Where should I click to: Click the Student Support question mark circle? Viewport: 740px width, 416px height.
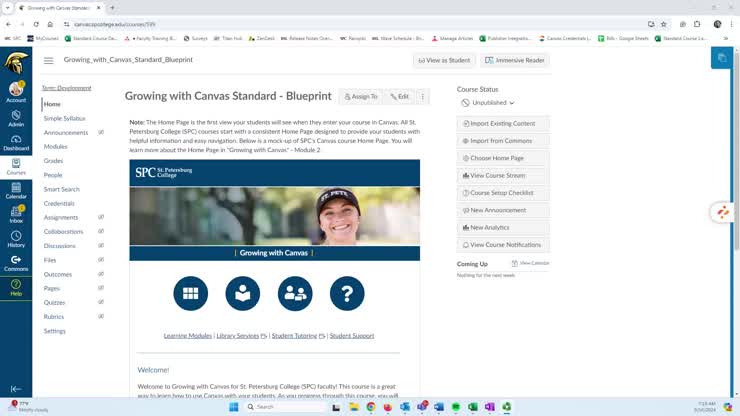(x=347, y=293)
